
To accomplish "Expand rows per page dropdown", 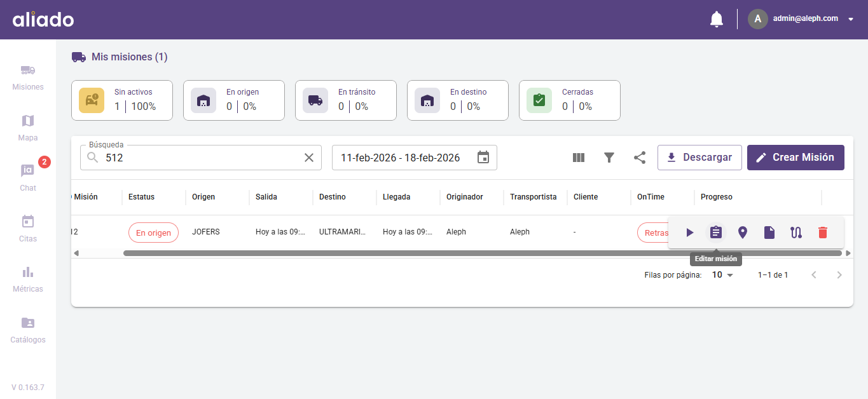I will 723,275.
